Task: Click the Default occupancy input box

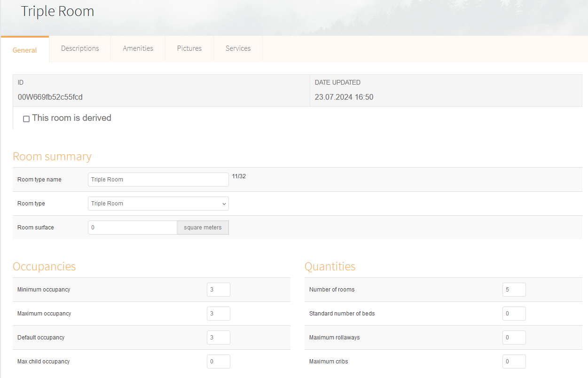Action: (218, 338)
